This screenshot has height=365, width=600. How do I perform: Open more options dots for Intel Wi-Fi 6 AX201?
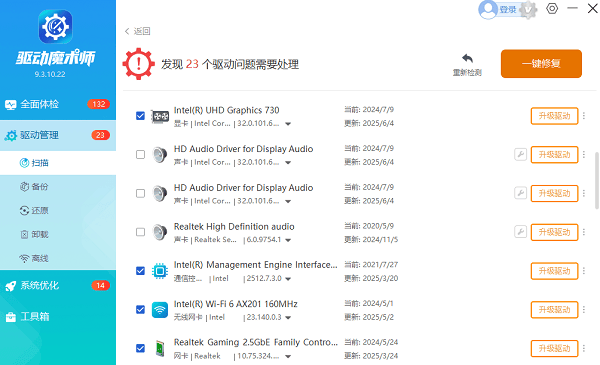pos(584,310)
